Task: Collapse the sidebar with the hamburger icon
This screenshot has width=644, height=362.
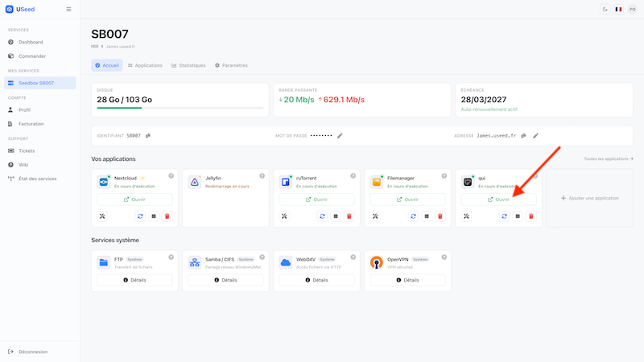Action: pos(68,9)
